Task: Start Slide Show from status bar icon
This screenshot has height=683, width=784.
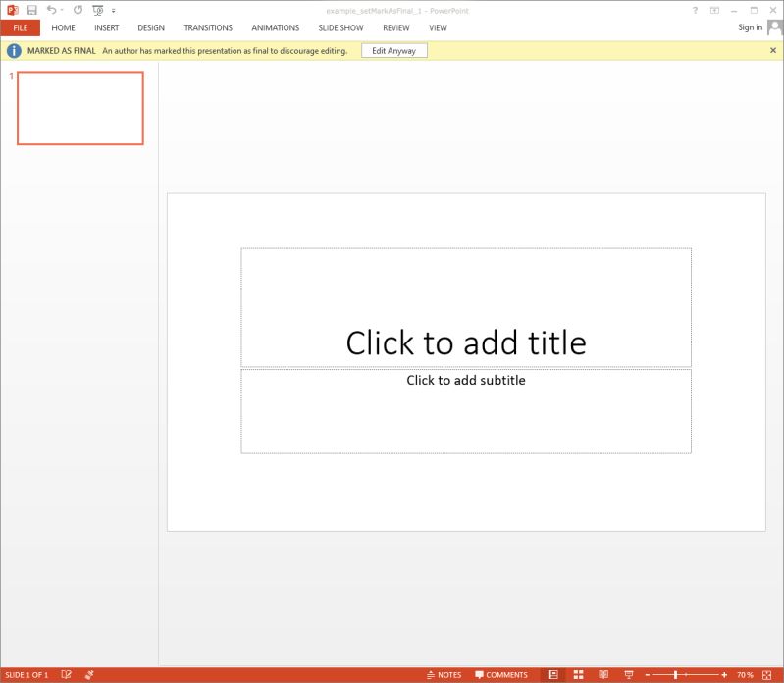Action: pyautogui.click(x=629, y=674)
